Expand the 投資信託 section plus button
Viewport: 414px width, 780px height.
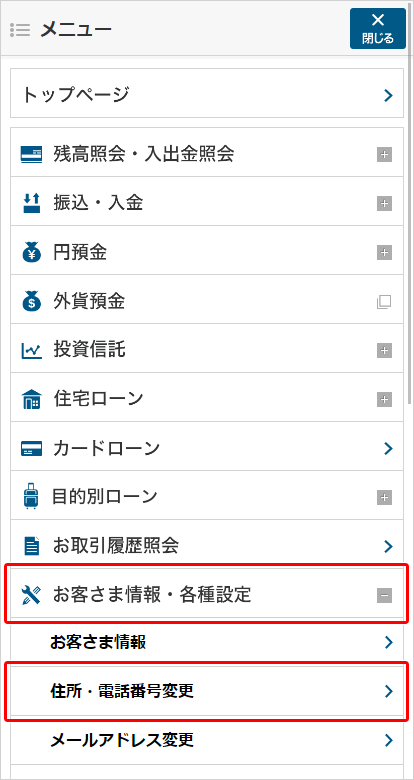pyautogui.click(x=384, y=351)
